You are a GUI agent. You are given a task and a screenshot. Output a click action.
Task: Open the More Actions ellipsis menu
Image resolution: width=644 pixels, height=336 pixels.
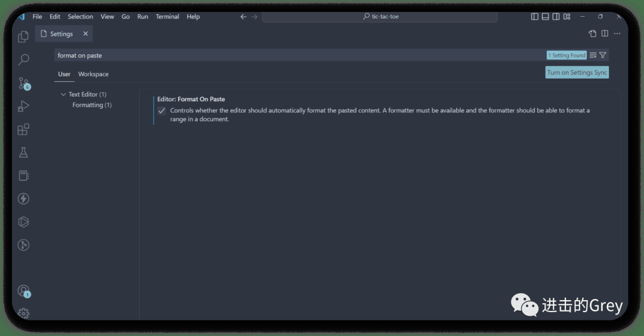[x=617, y=34]
